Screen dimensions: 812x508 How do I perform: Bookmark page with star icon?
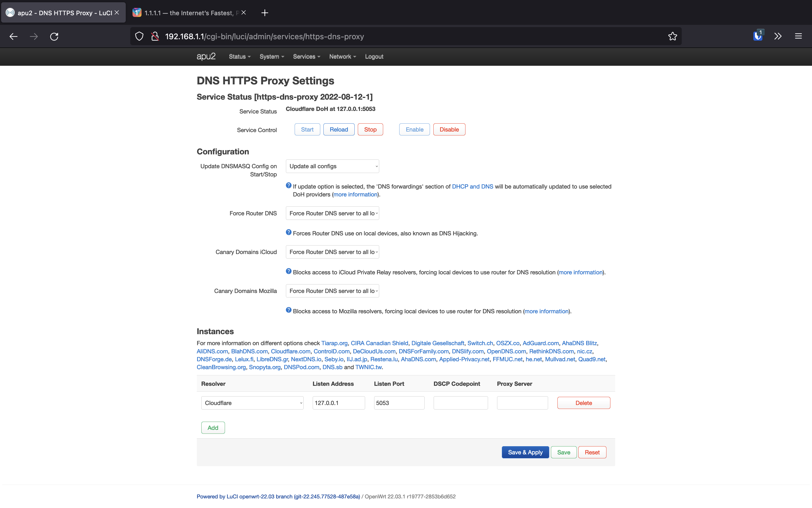(x=672, y=36)
